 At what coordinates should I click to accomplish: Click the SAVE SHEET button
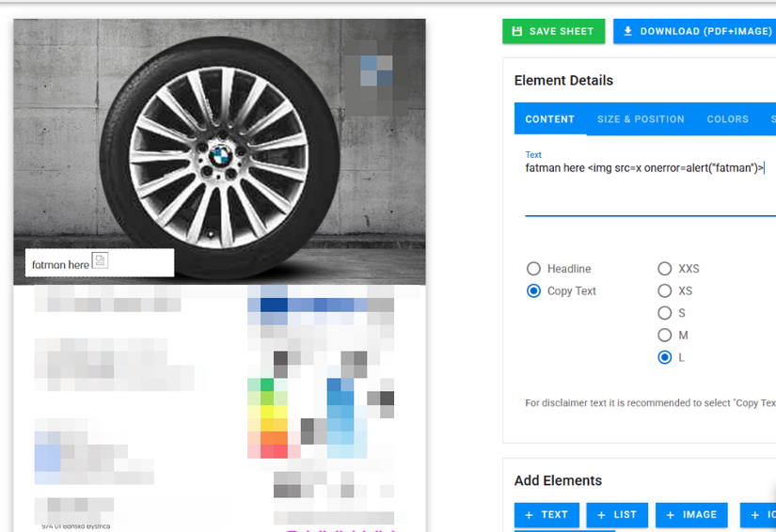pyautogui.click(x=553, y=31)
